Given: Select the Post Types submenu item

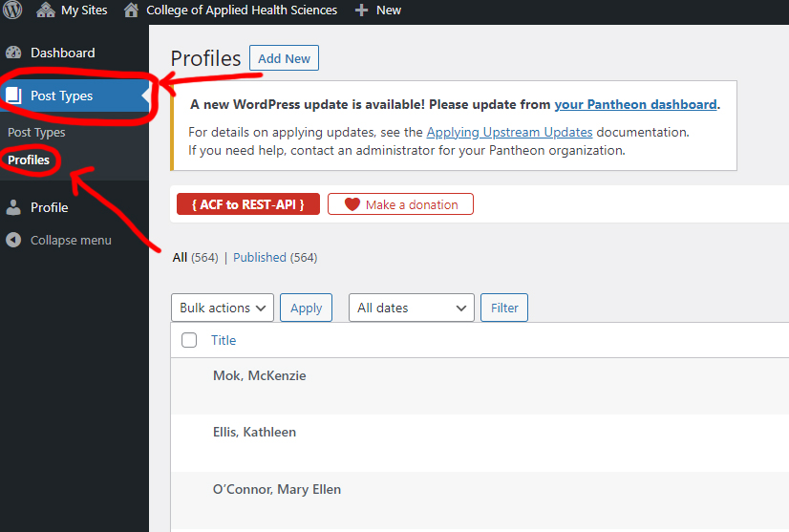Looking at the screenshot, I should pyautogui.click(x=36, y=133).
